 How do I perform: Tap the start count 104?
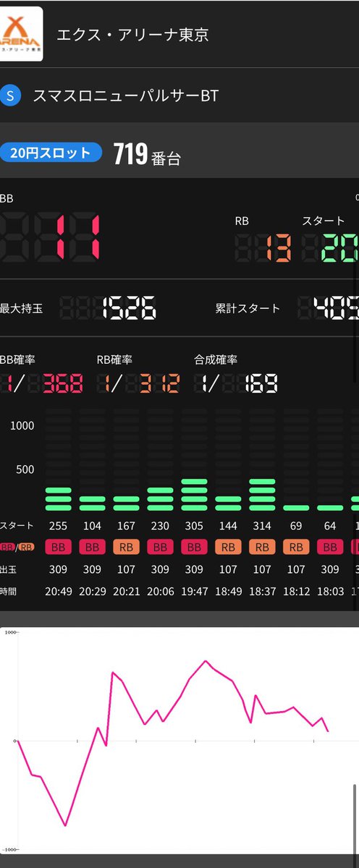point(92,526)
